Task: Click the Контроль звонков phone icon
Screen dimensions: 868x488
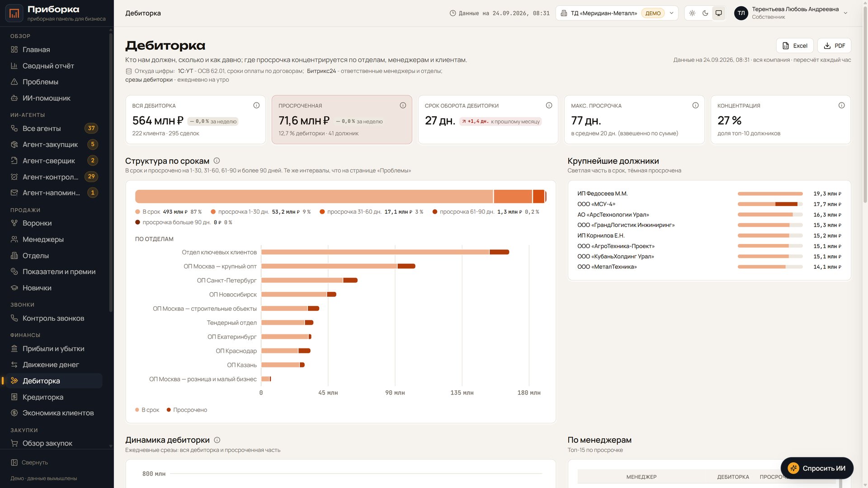Action: (14, 318)
